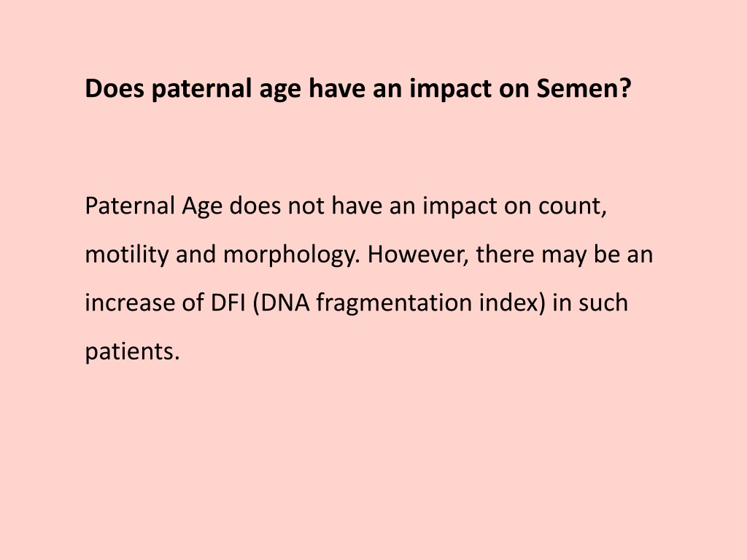Click the word "index)" in the paragraph

point(512,303)
